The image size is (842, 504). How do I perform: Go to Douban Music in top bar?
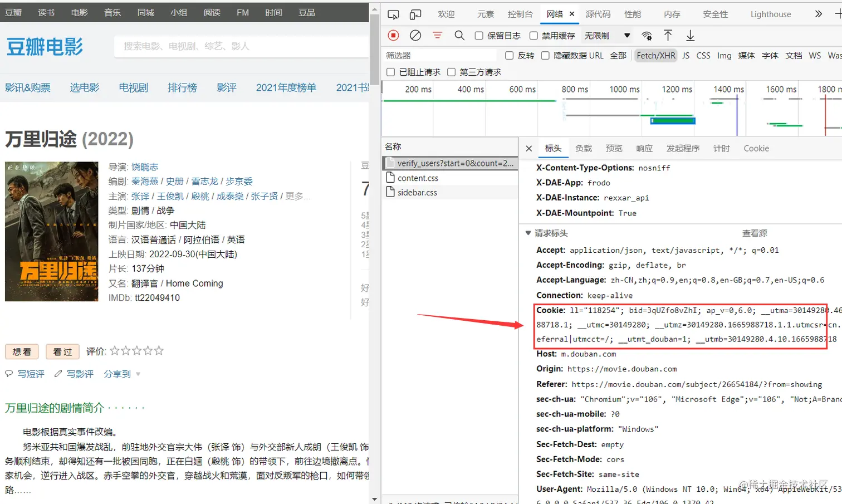(112, 12)
